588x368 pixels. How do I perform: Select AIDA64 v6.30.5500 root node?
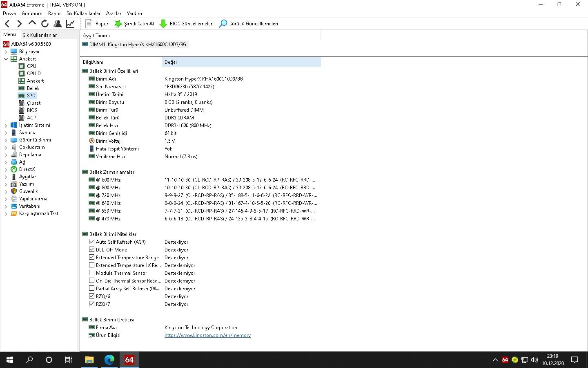coord(31,44)
